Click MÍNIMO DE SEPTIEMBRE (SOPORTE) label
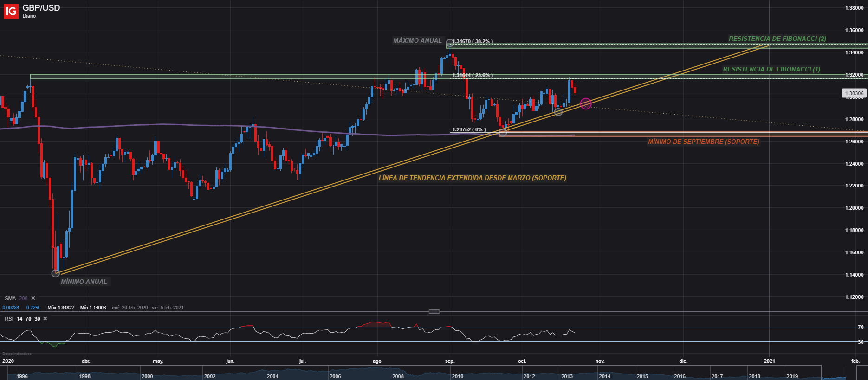Image resolution: width=868 pixels, height=380 pixels. pyautogui.click(x=704, y=142)
